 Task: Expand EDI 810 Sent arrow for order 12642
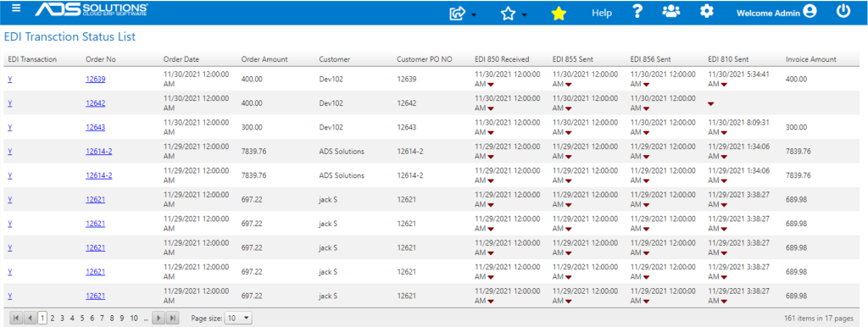[x=711, y=103]
